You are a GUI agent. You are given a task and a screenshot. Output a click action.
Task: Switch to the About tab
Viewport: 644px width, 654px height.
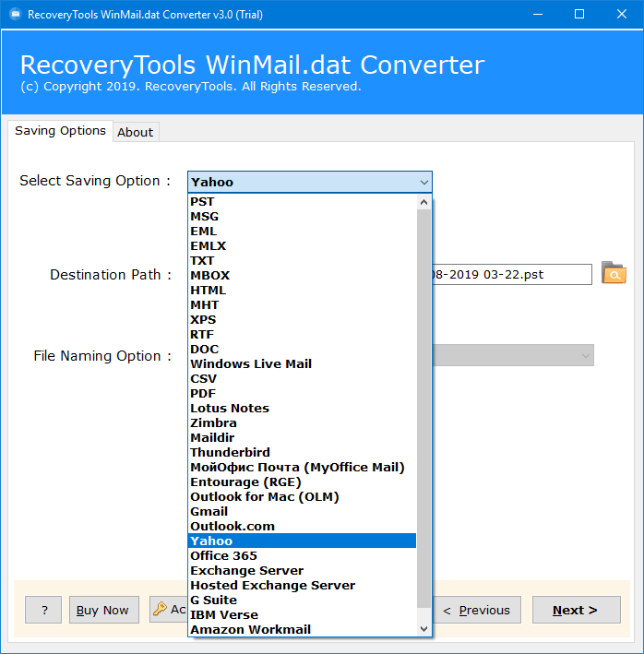[135, 132]
